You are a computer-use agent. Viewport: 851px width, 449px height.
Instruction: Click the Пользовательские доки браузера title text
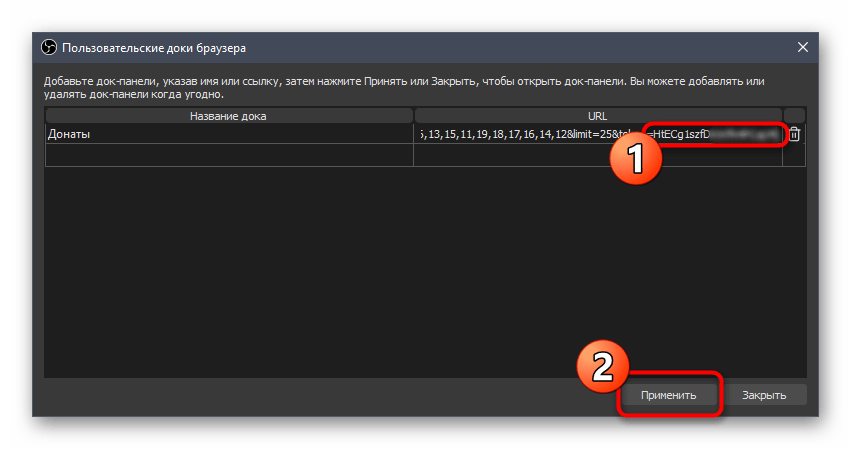pyautogui.click(x=154, y=47)
